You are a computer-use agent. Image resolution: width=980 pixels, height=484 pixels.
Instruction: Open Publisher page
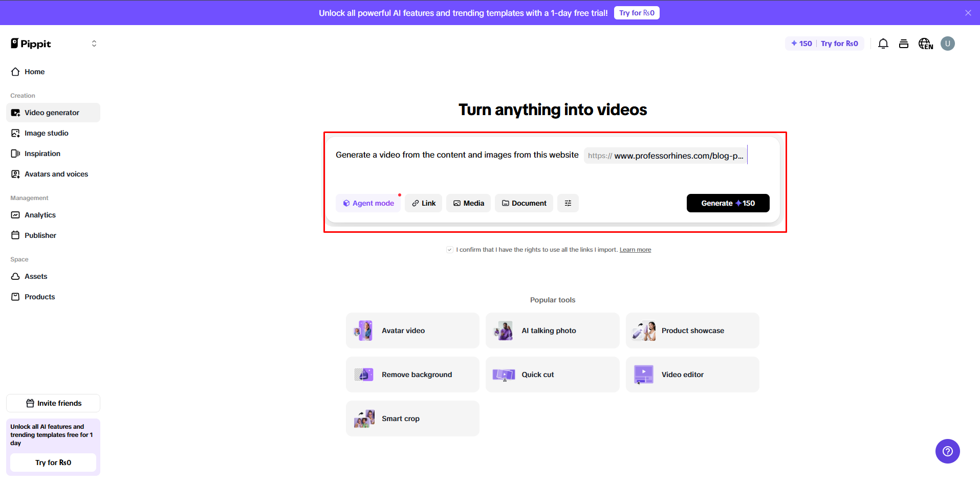coord(53,235)
